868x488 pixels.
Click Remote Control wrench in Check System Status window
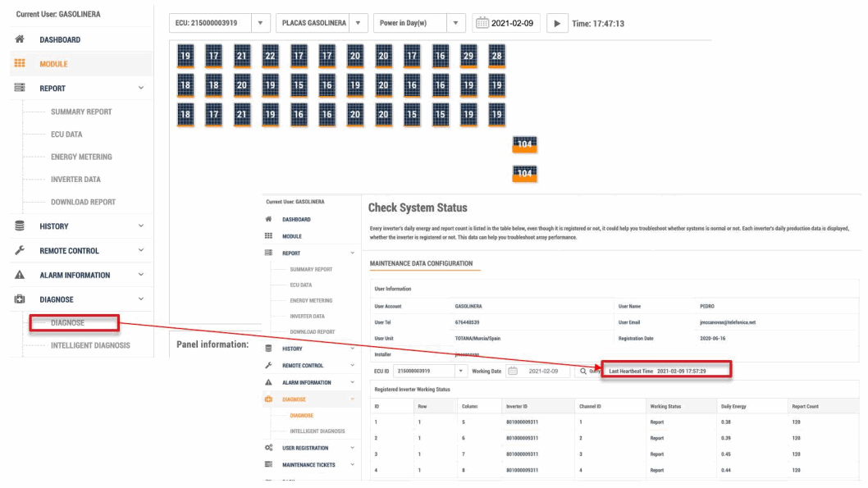coord(268,365)
